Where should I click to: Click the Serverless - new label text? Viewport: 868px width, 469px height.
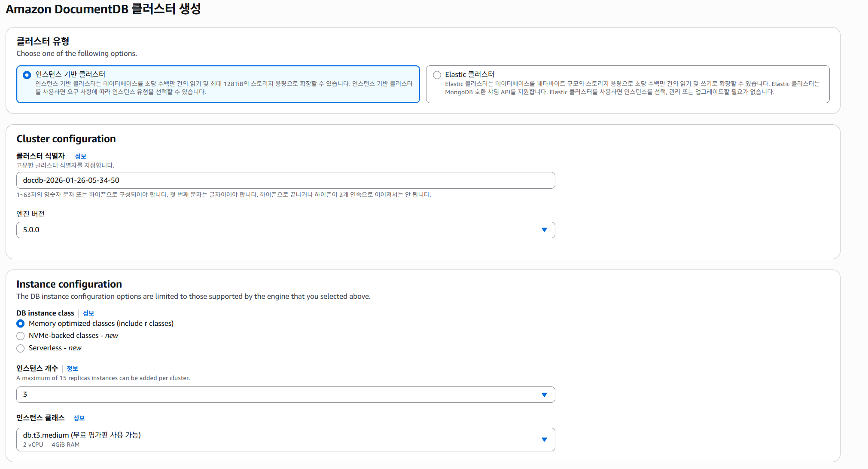55,348
